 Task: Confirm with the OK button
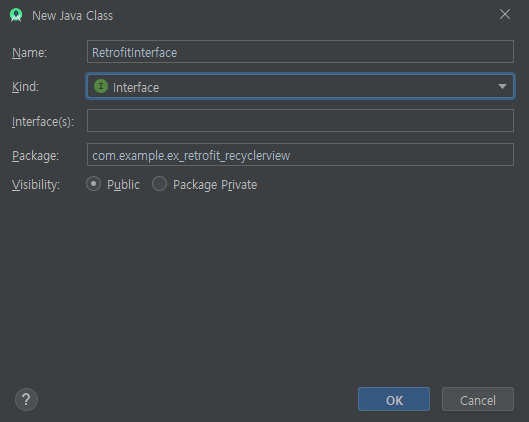pos(394,399)
